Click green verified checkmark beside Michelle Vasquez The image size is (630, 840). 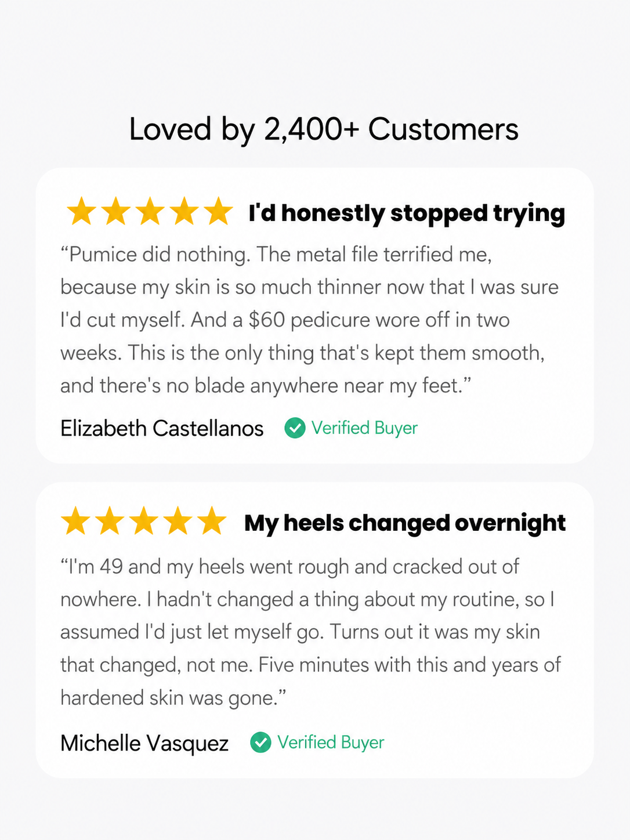[x=260, y=743]
